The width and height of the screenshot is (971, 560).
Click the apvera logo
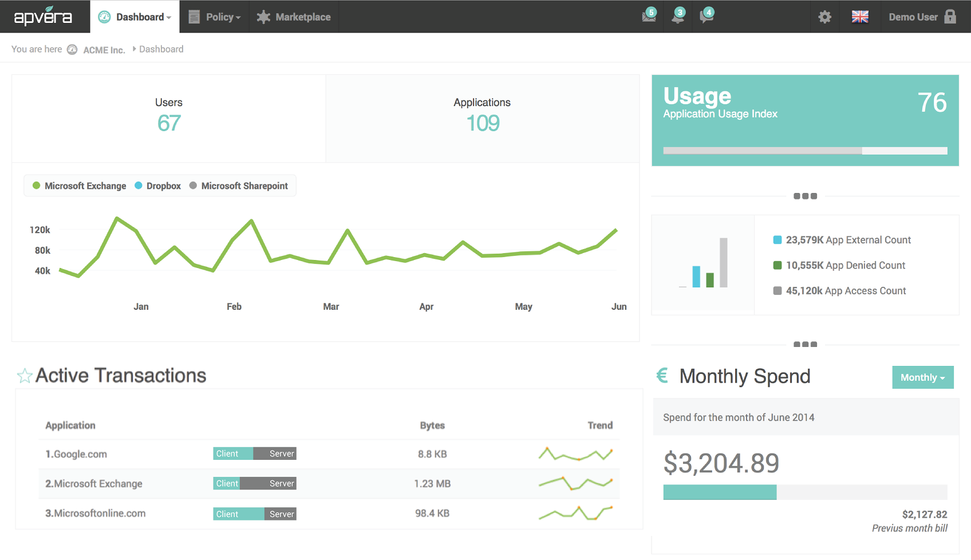click(x=43, y=17)
